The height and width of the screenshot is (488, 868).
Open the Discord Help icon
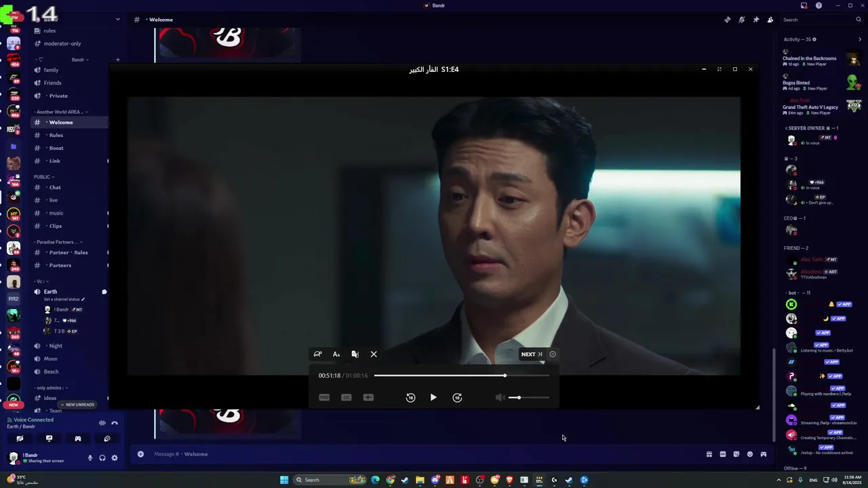[x=818, y=5]
